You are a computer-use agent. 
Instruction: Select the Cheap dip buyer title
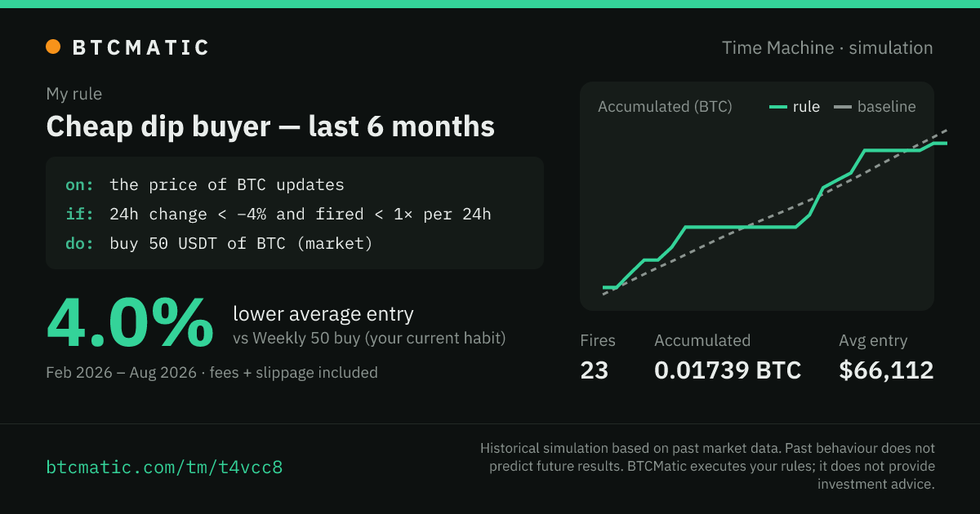pos(270,126)
